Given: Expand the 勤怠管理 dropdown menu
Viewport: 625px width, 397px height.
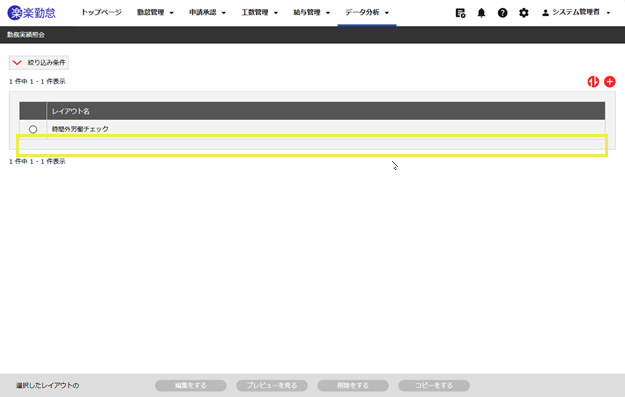Looking at the screenshot, I should click(x=155, y=12).
